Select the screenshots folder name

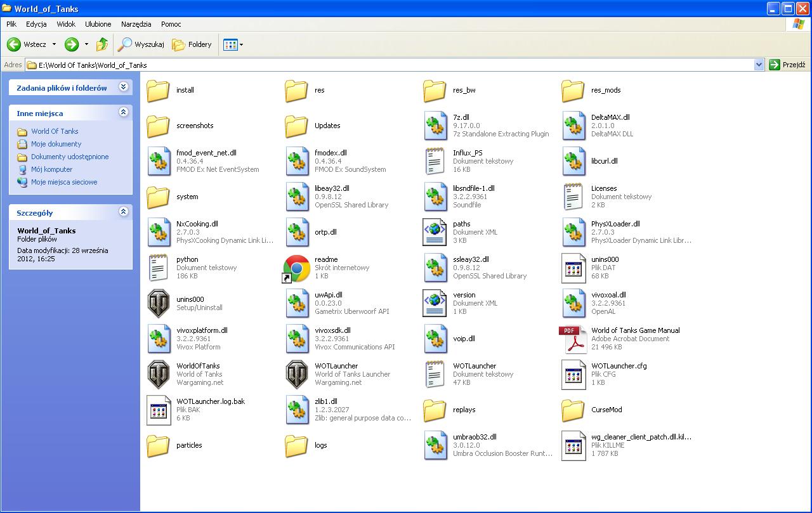[x=195, y=126]
